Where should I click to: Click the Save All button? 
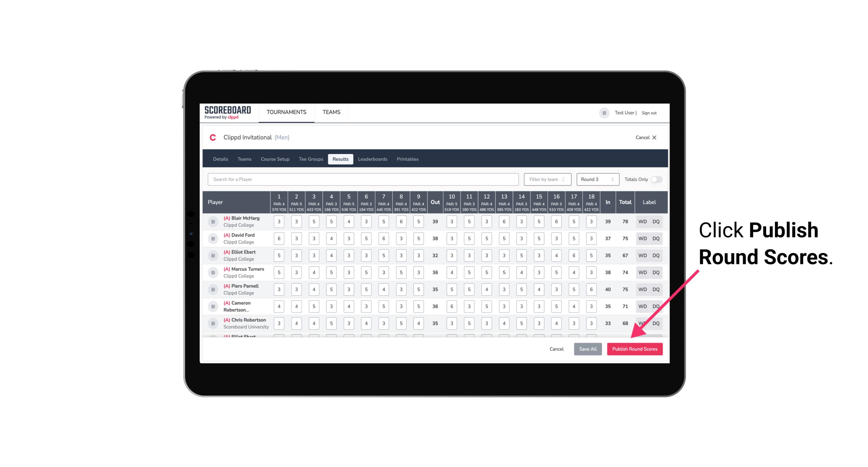click(x=588, y=349)
